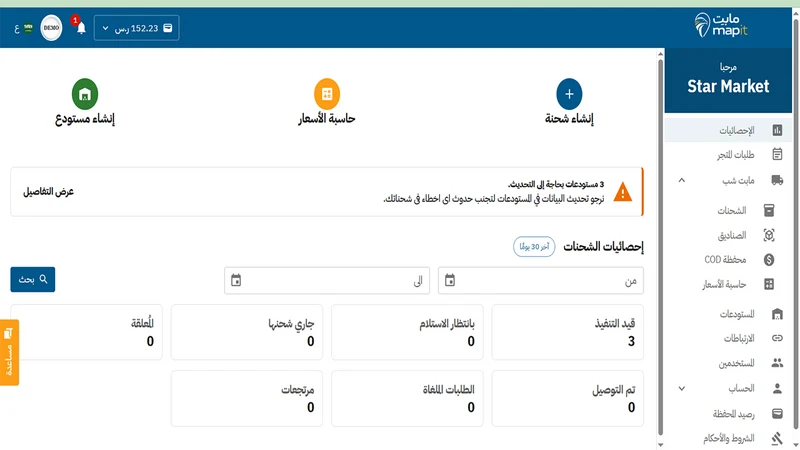
Task: Click the warehouses building icon in sidebar
Action: click(777, 314)
